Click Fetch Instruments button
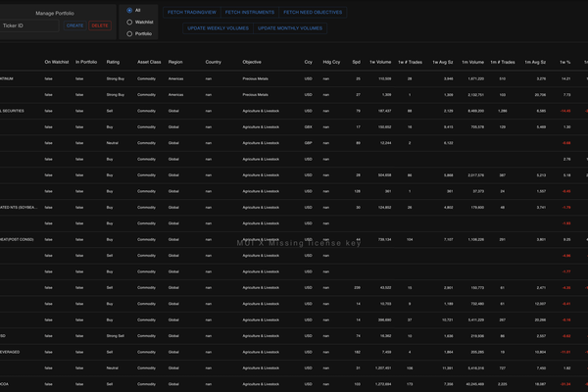The width and height of the screenshot is (588, 392). click(249, 12)
